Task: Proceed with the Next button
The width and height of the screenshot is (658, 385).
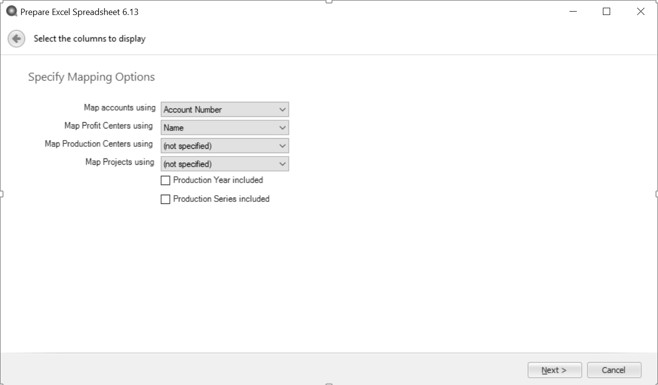Action: point(554,370)
